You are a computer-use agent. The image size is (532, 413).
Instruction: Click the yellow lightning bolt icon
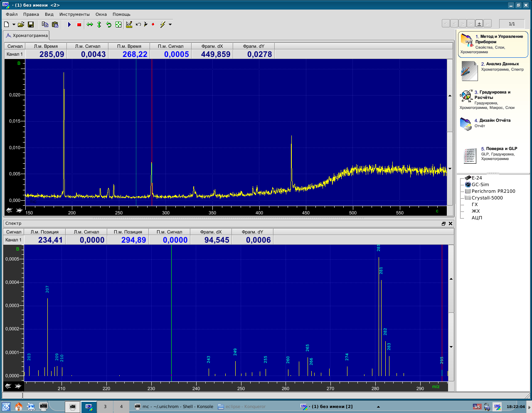coord(163,25)
